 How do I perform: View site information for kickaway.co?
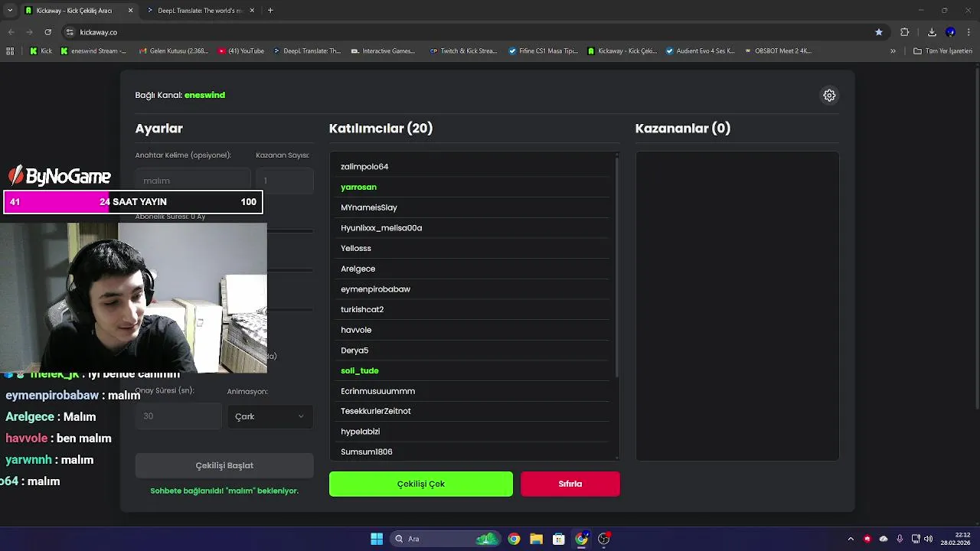click(70, 32)
